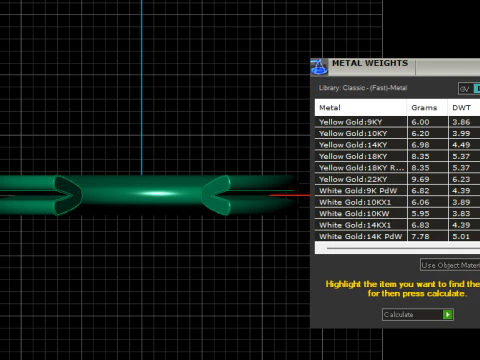Toggle the GV switch beside the library label
This screenshot has height=360, width=480.
(x=469, y=89)
